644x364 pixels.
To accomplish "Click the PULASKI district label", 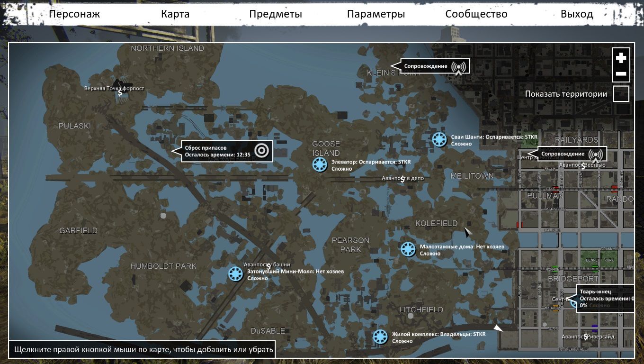I will (75, 126).
